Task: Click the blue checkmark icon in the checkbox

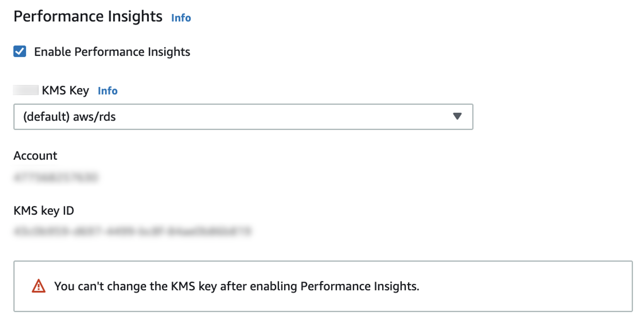Action: [x=20, y=51]
